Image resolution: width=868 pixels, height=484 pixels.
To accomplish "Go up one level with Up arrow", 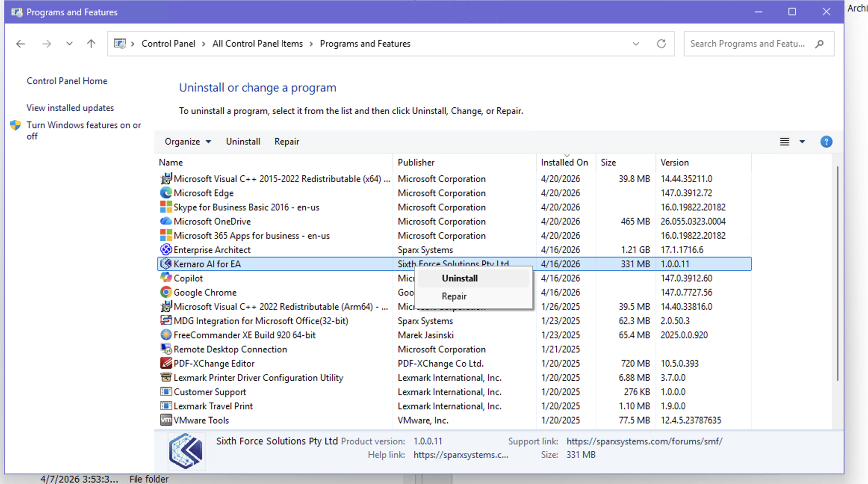I will coord(91,44).
